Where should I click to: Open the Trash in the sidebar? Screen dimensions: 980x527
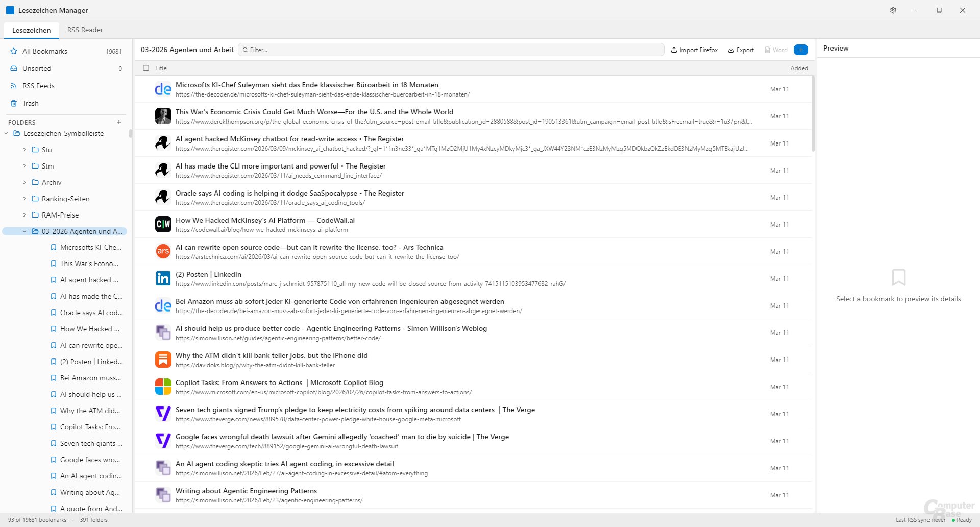(31, 103)
